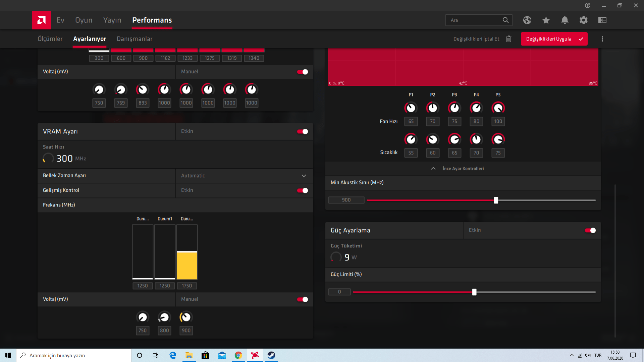The image size is (644, 362).
Task: Open the Ölçümler sub-tab
Action: [x=50, y=39]
